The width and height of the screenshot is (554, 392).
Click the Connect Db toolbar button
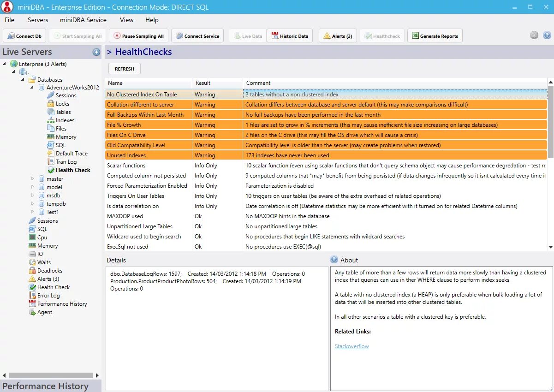click(24, 36)
